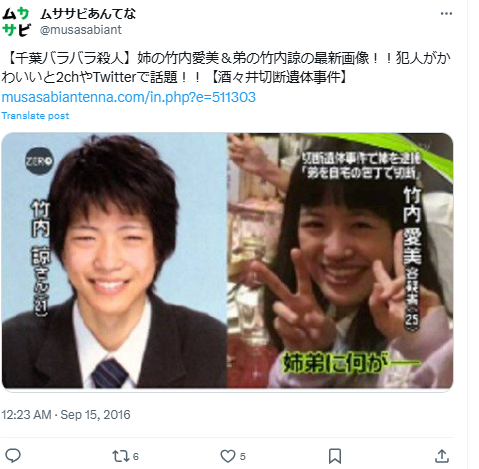The height and width of the screenshot is (469, 479).
Task: Click the ムササビ profile avatar logo
Action: coord(16,22)
